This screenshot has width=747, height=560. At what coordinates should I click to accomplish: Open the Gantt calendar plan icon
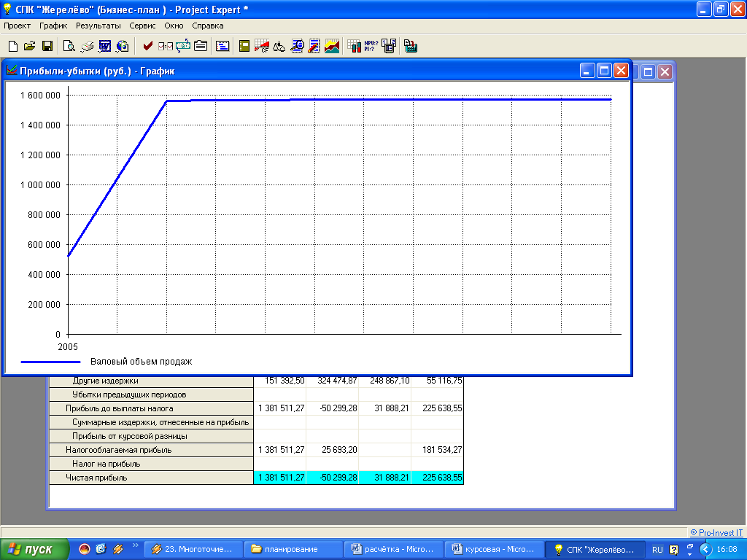pyautogui.click(x=222, y=46)
